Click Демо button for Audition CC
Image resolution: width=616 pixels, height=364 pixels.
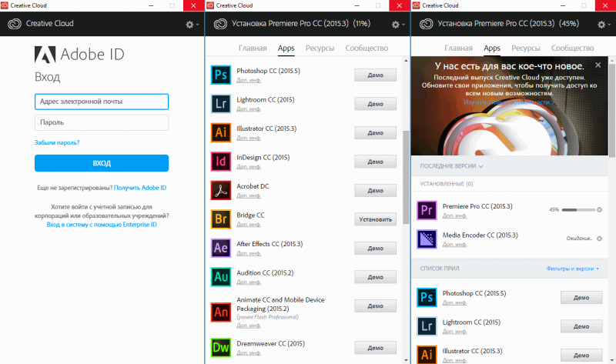pos(375,277)
